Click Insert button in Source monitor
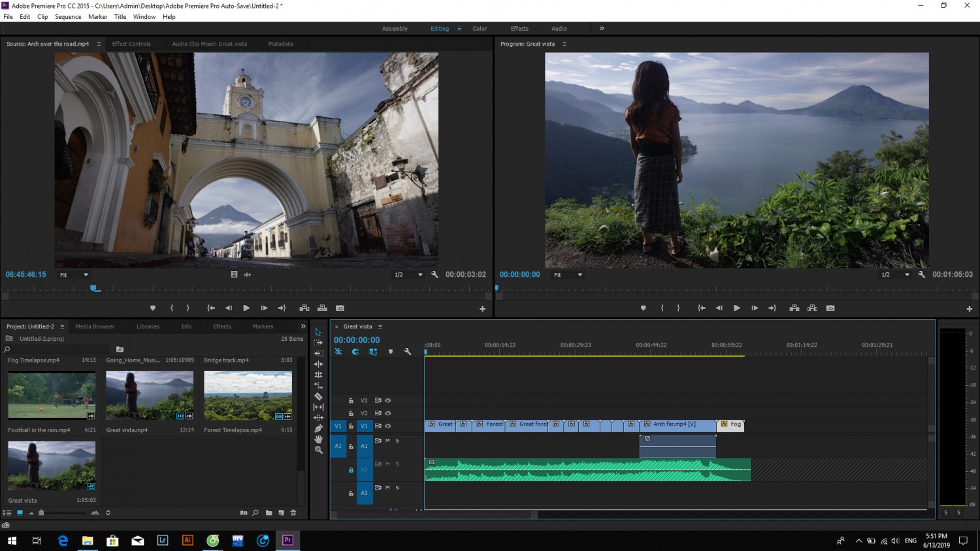This screenshot has width=980, height=551. click(x=304, y=308)
